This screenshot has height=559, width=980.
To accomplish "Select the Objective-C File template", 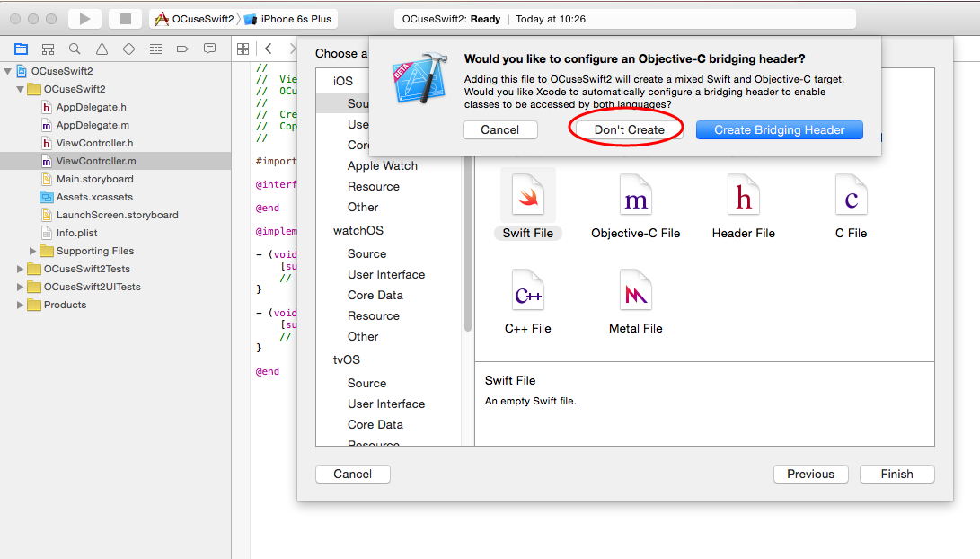I will point(636,205).
